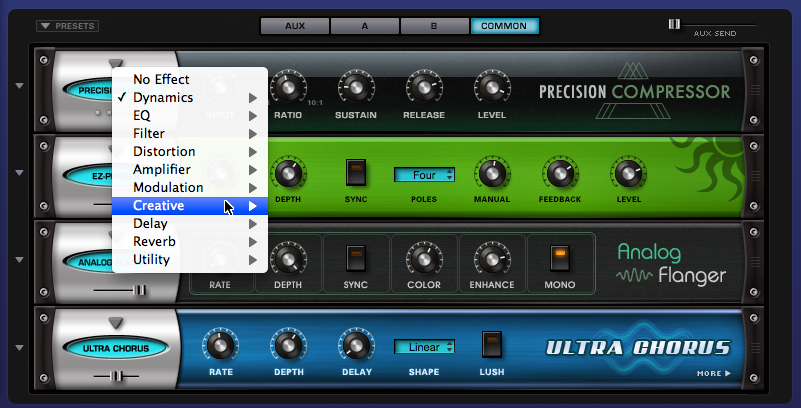Open the Amplifier submenu
This screenshot has height=408, width=801.
tap(190, 170)
